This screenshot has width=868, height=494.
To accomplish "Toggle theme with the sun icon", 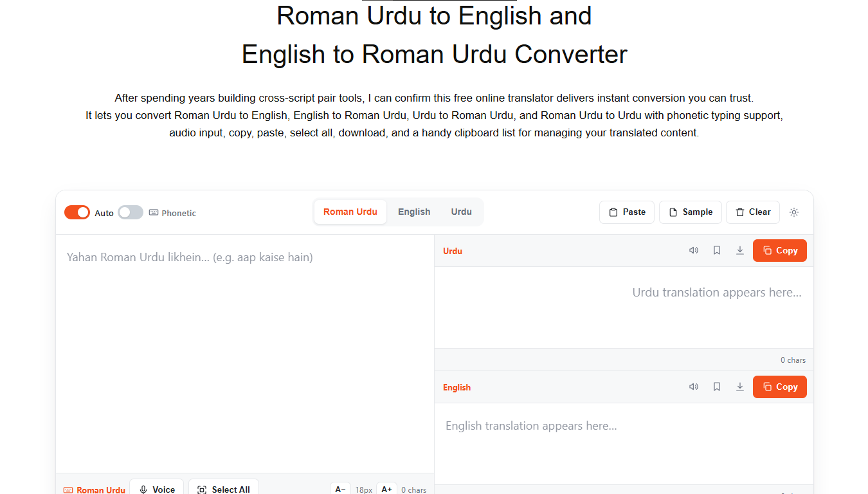I will pos(794,212).
